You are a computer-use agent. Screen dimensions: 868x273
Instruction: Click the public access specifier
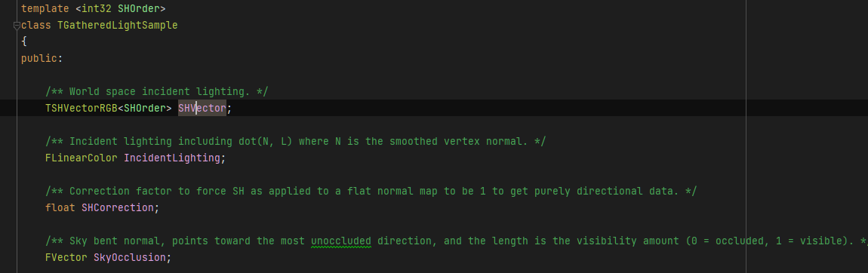click(x=39, y=59)
